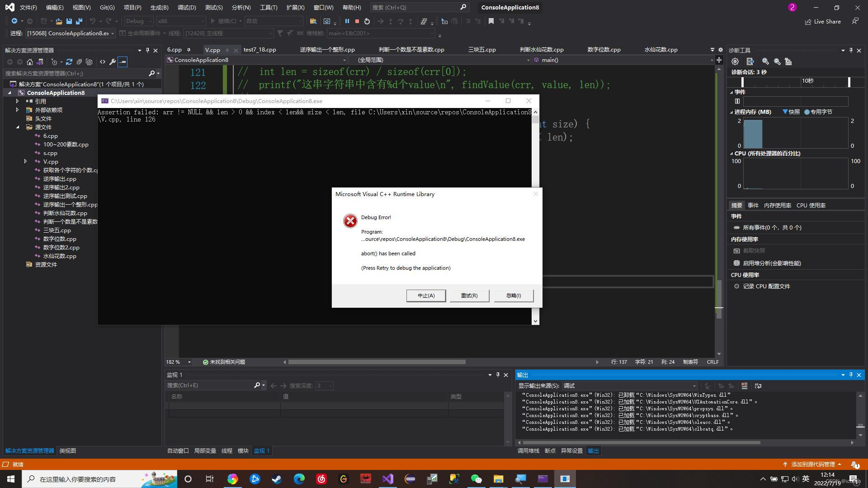Click the clear all output icon
868x488 pixels.
[x=744, y=386]
